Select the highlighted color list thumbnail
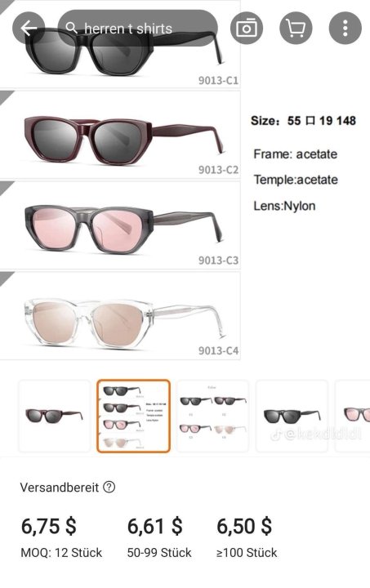 [133, 416]
